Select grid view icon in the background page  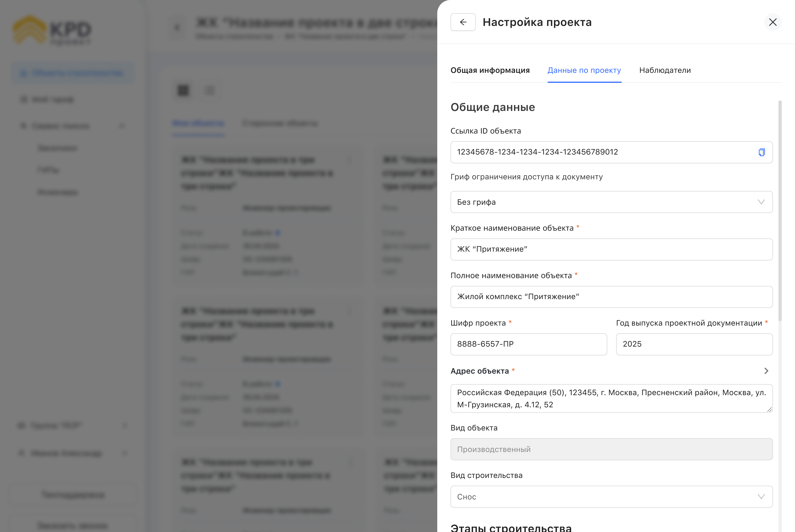coord(183,91)
